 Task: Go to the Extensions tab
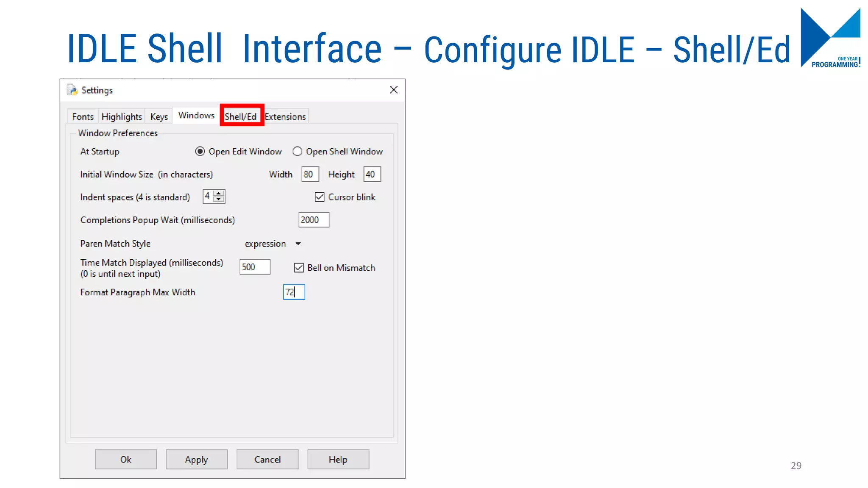pyautogui.click(x=285, y=116)
